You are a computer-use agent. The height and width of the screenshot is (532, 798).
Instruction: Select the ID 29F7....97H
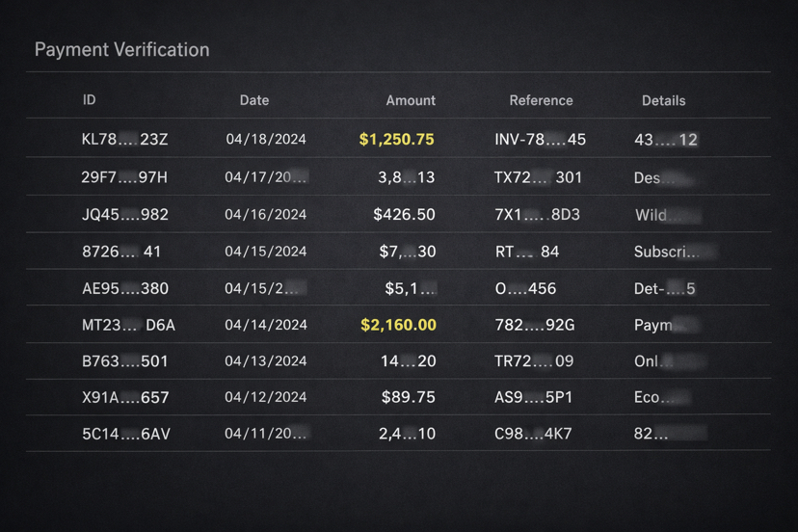124,177
